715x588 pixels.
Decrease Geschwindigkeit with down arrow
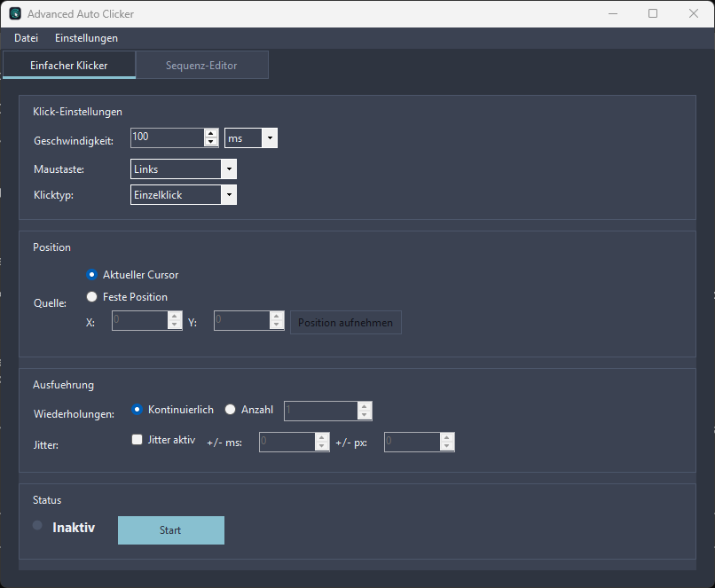[210, 142]
